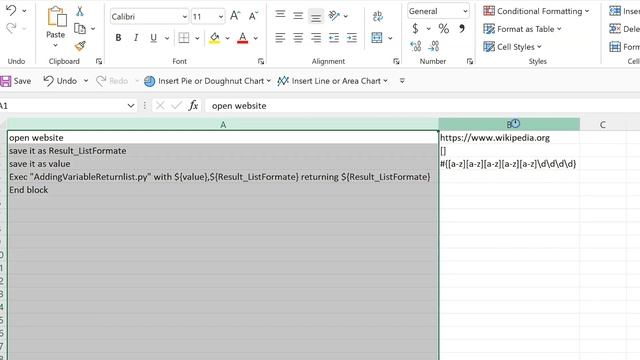Apply comma style

coord(462,29)
